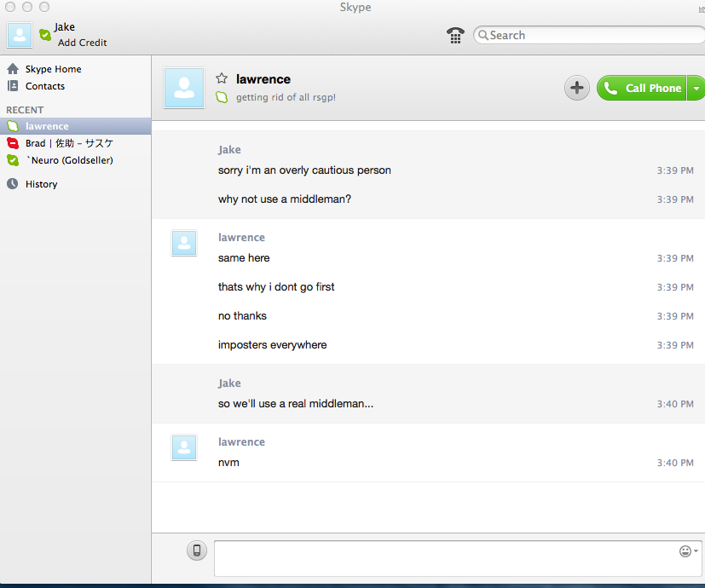Screen dimensions: 705x588
Task: Select lawrence in recent conversations
Action: (76, 126)
